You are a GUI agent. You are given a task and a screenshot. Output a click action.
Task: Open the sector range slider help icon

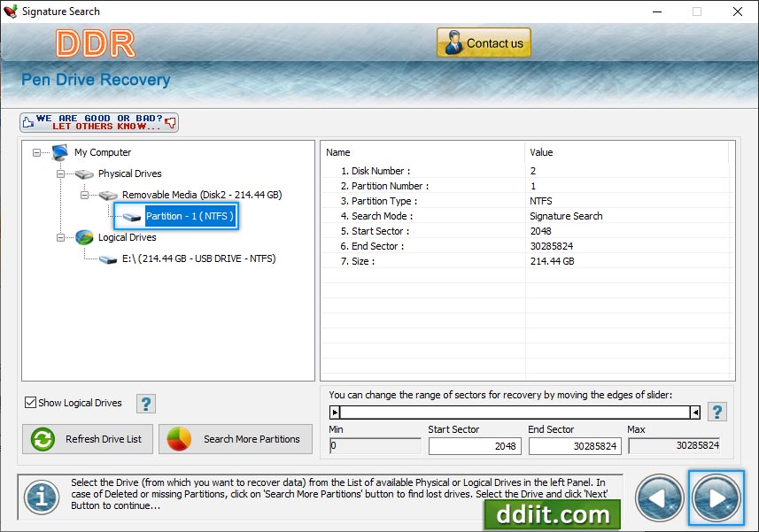717,412
